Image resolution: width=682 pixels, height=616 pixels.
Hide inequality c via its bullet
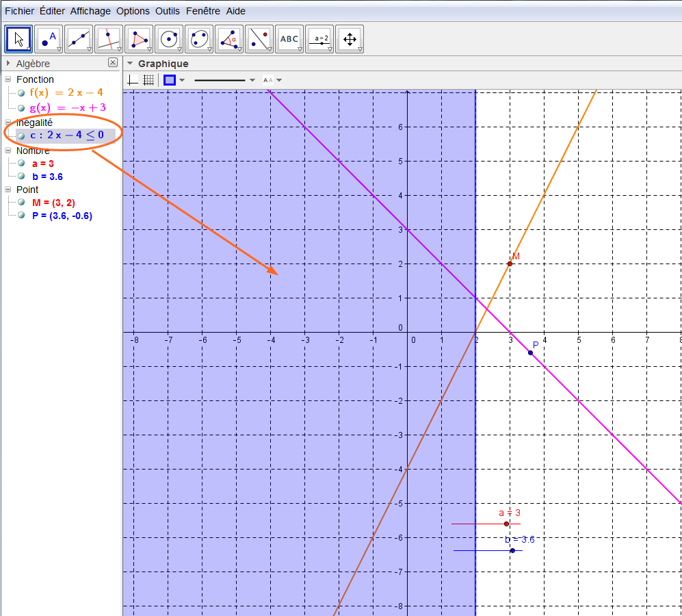click(x=21, y=136)
